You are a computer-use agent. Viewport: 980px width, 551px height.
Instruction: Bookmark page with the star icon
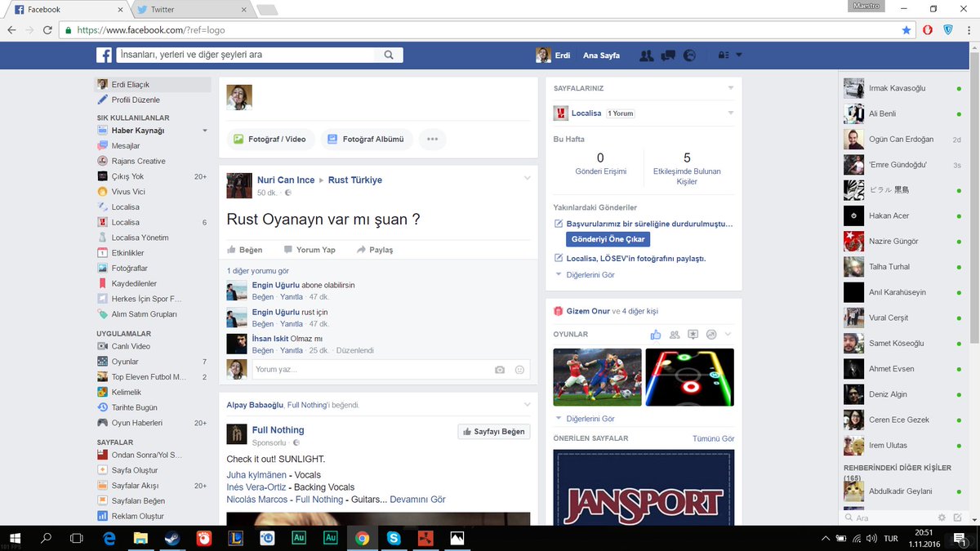click(x=906, y=29)
